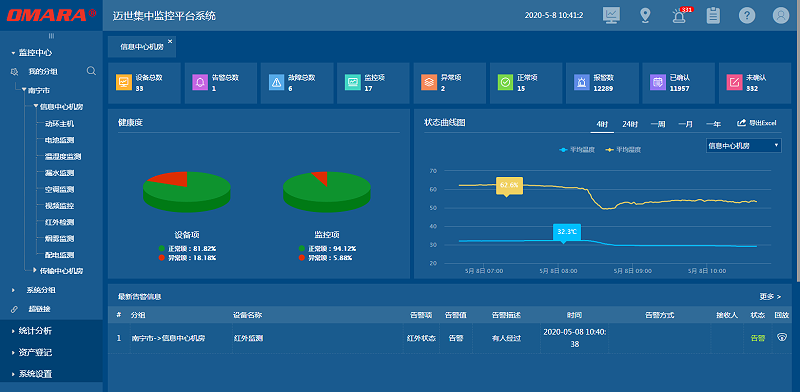Click the map location pin icon

[645, 15]
